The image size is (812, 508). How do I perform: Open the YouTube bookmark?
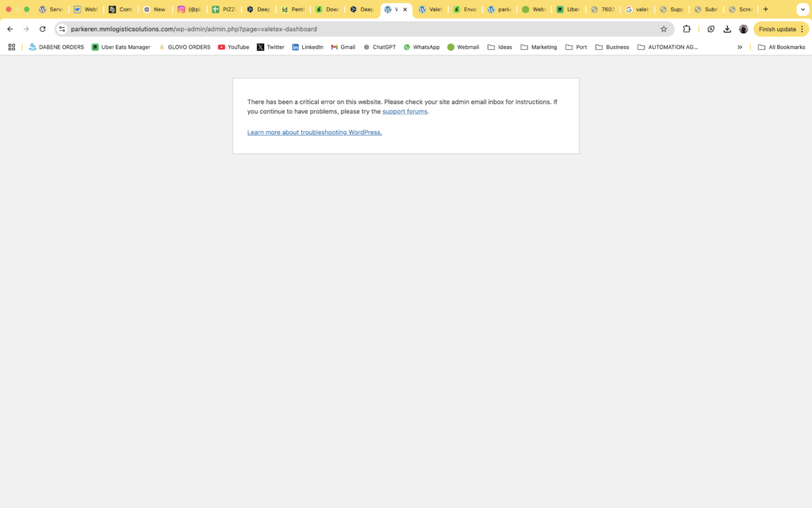234,47
